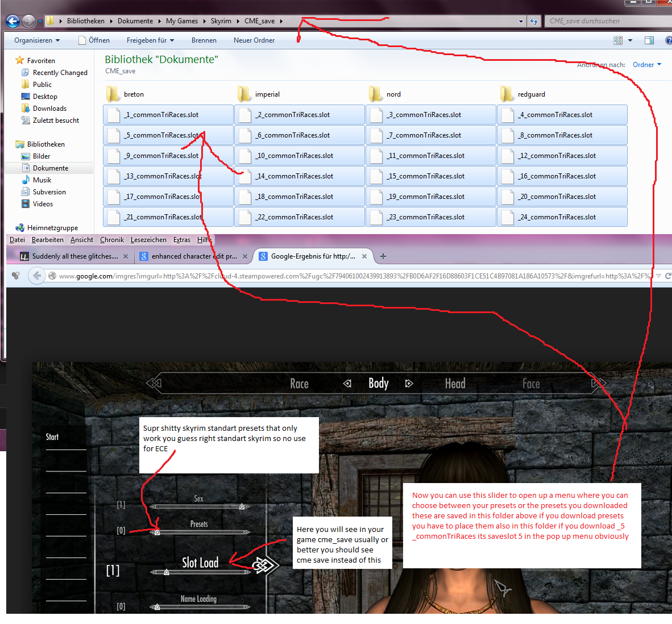Open Desktop in the Favoriten list
The width and height of the screenshot is (672, 624).
45,97
